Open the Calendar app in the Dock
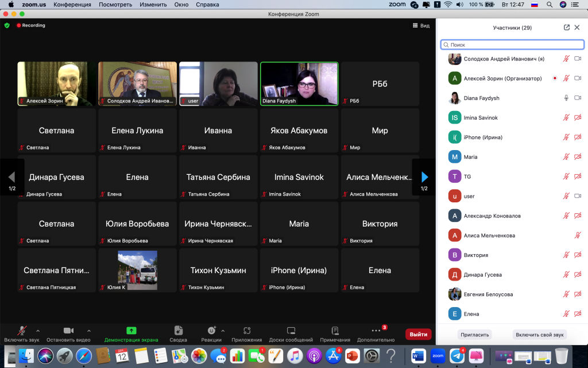Viewport: 588px width, 368px height. 122,355
